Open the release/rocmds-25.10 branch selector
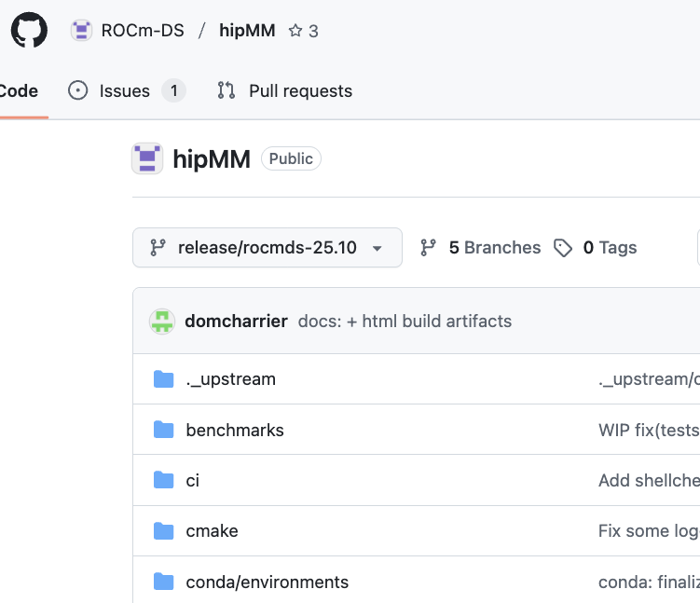 (268, 247)
